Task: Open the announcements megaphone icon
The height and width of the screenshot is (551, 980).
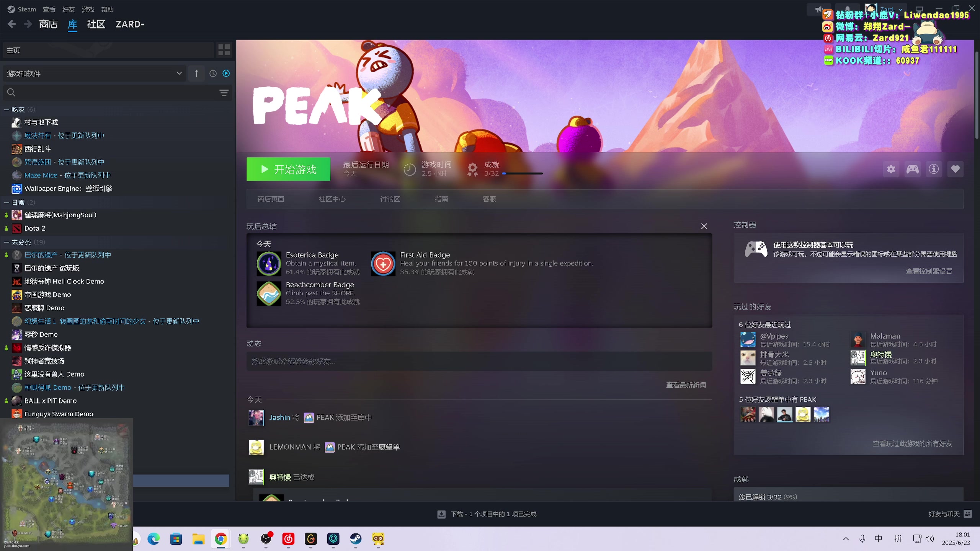Action: 818,9
